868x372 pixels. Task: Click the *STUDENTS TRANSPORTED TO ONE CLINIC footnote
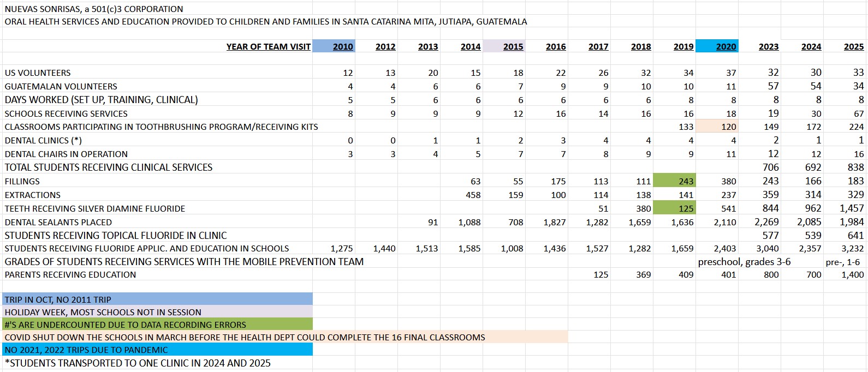click(138, 363)
